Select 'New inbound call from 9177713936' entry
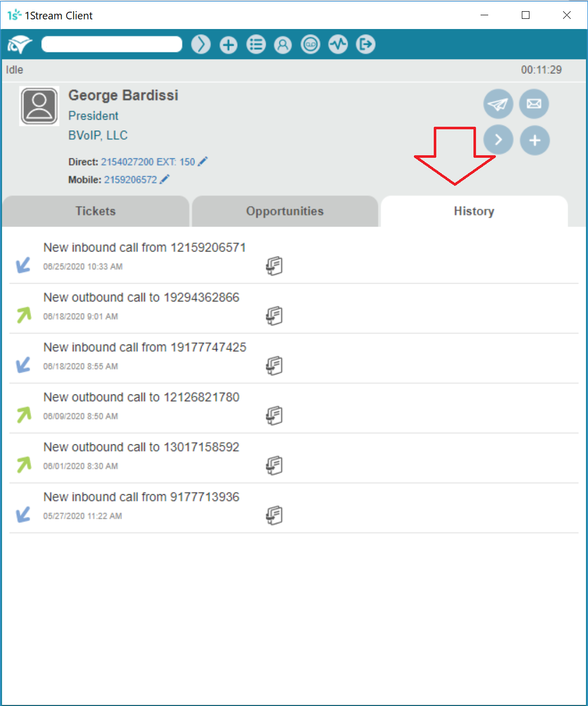Viewport: 588px width, 706px height. click(142, 497)
